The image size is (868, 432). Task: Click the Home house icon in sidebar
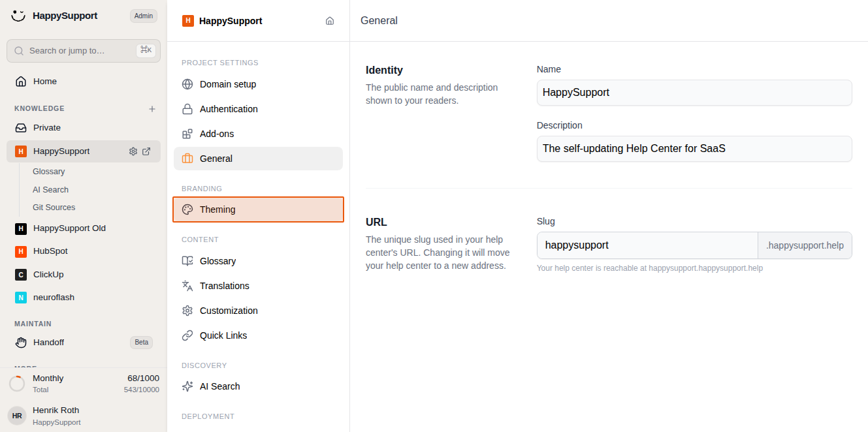[21, 82]
